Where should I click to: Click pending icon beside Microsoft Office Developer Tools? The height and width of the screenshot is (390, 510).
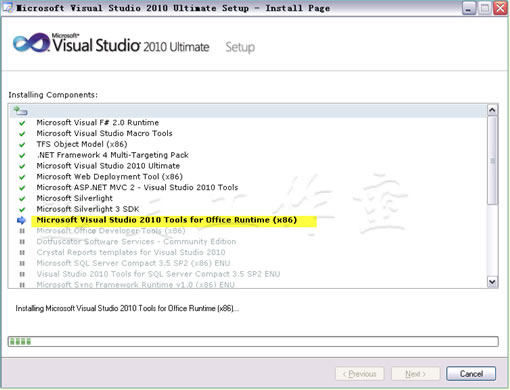[x=22, y=231]
